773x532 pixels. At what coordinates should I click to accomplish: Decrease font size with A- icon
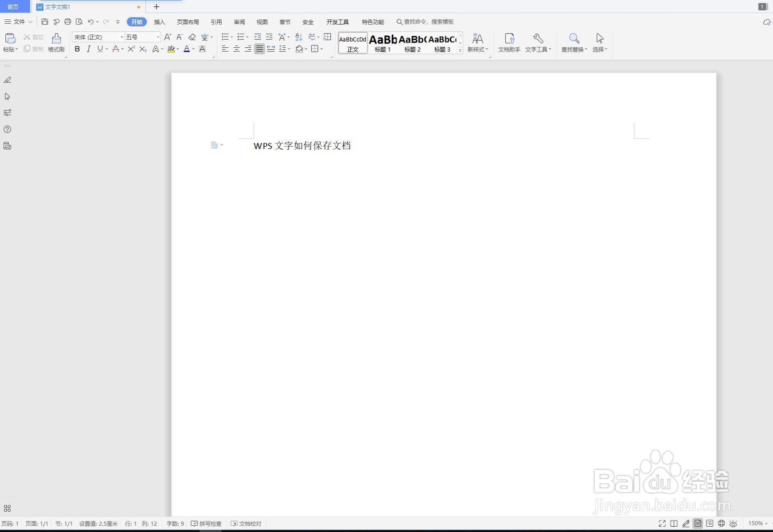point(179,37)
